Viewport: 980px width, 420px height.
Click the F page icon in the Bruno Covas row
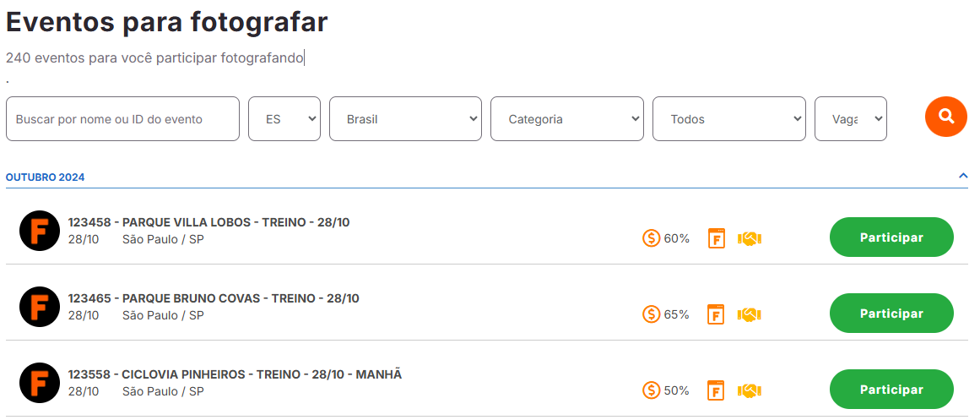(717, 315)
